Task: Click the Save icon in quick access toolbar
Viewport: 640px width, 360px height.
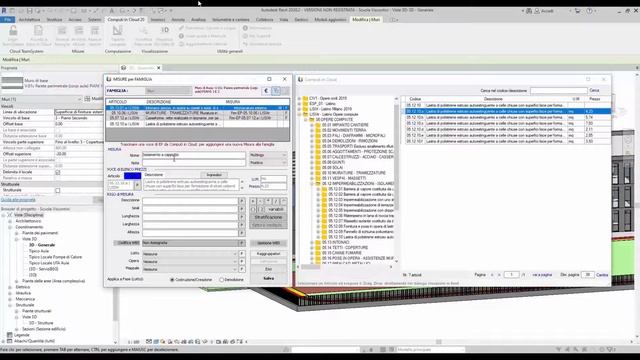Action: (x=29, y=11)
